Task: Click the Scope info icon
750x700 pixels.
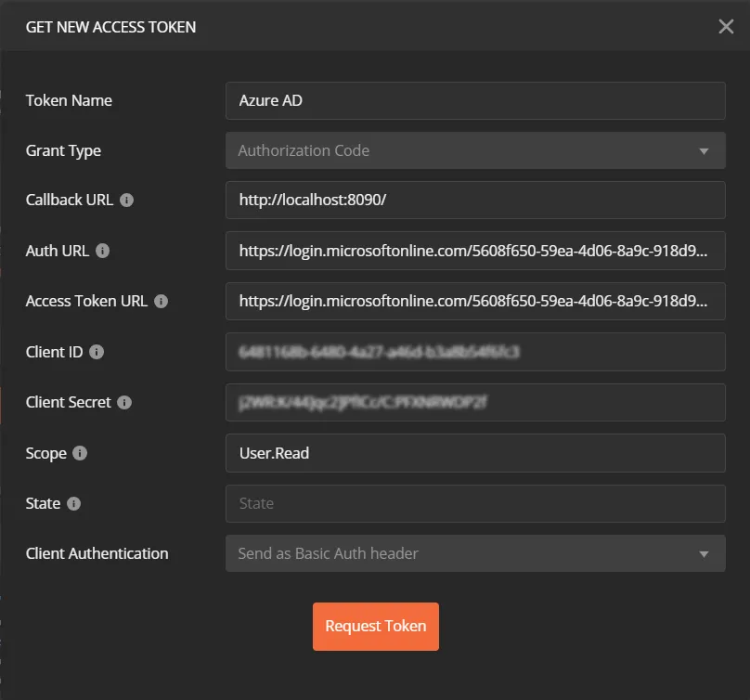Action: [80, 453]
